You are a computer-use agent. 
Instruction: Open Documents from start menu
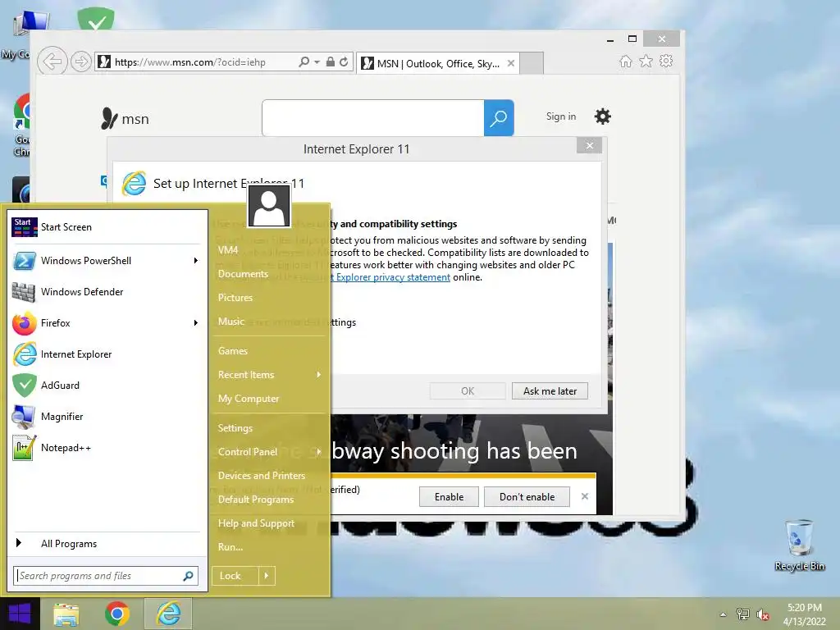[243, 274]
